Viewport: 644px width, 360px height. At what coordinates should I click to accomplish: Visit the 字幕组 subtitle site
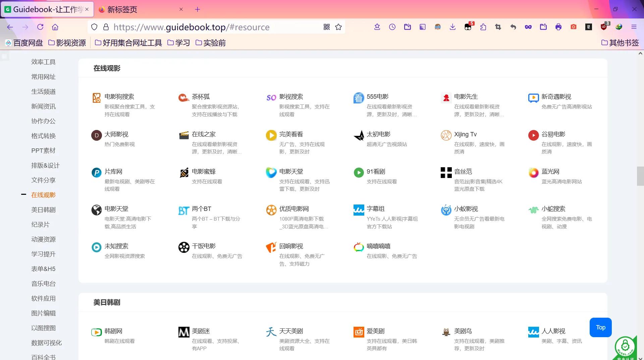(x=376, y=209)
